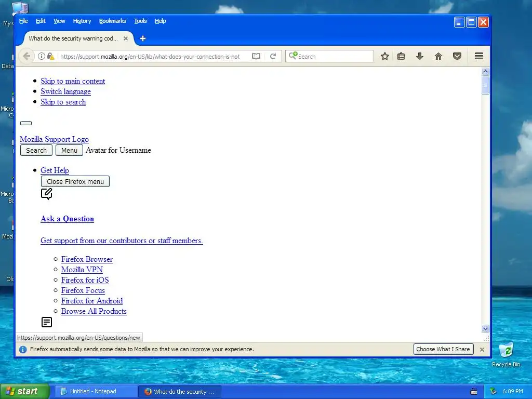Click the padlock warning icon in address bar
The width and height of the screenshot is (532, 399).
(50, 56)
